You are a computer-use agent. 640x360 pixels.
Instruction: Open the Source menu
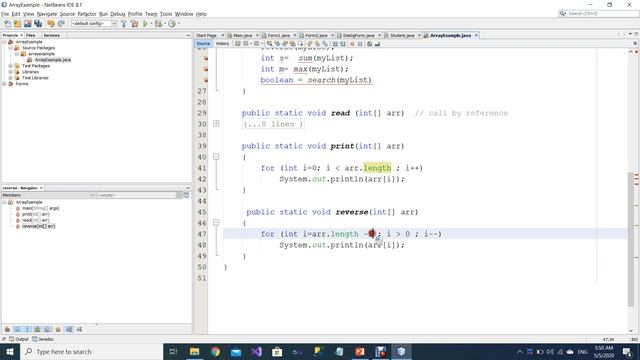tap(67, 14)
